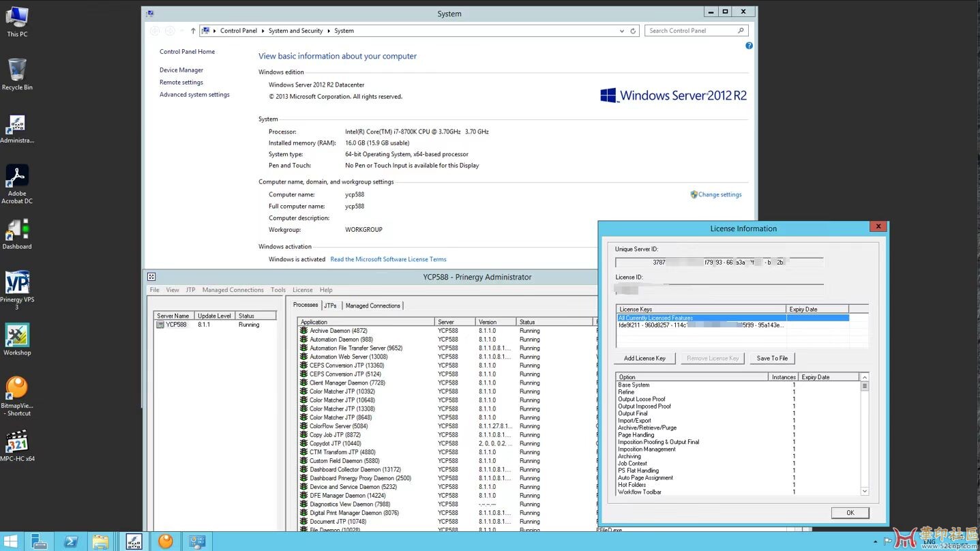Image resolution: width=980 pixels, height=551 pixels.
Task: Open Server Manager from the taskbar
Action: [x=40, y=541]
